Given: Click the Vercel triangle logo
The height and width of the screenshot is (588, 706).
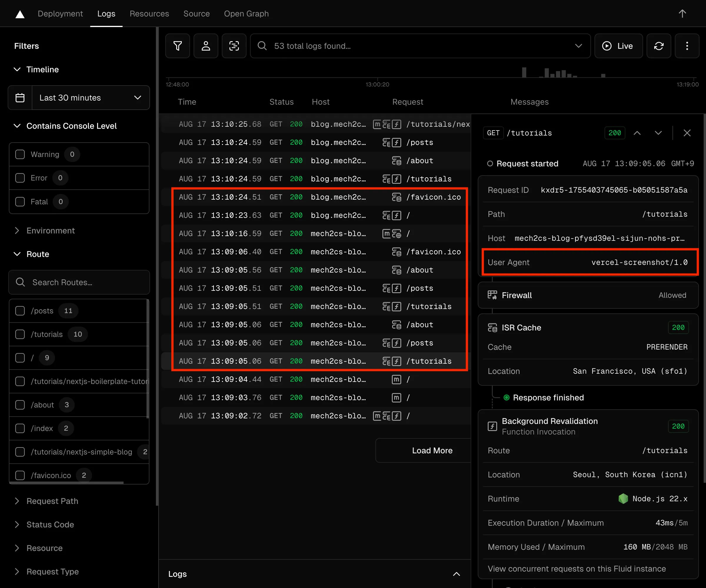Looking at the screenshot, I should tap(20, 14).
